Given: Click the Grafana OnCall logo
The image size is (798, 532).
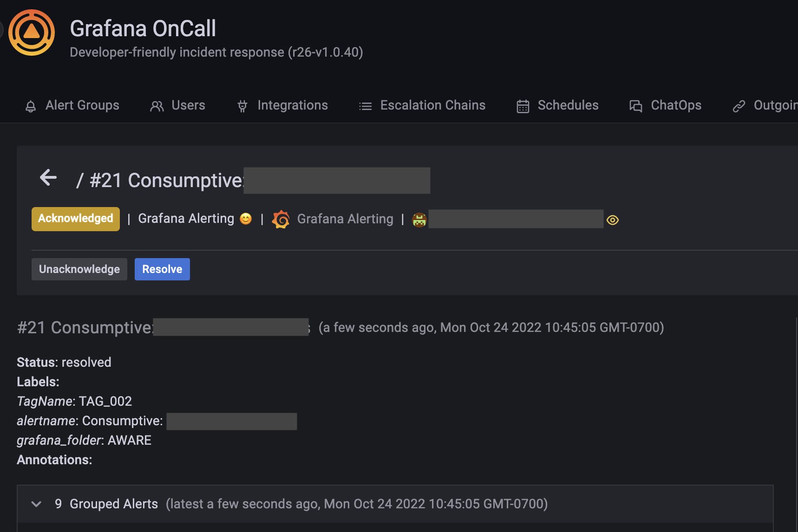Looking at the screenshot, I should click(x=31, y=32).
